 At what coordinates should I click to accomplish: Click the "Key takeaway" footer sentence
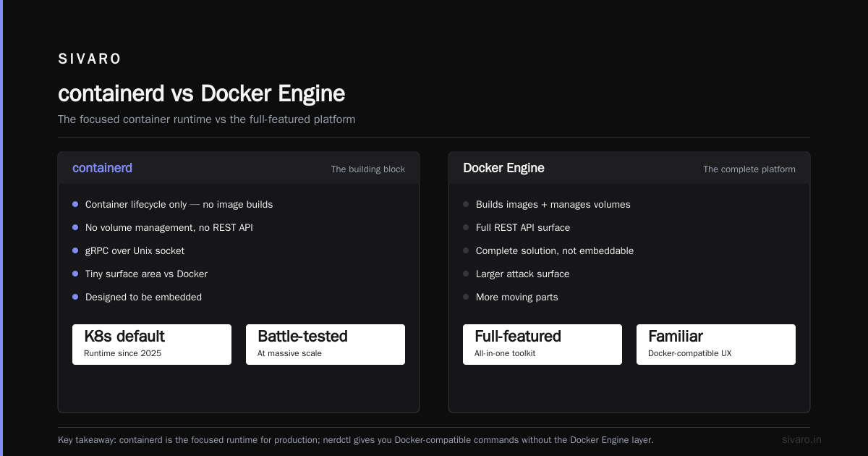pos(355,439)
